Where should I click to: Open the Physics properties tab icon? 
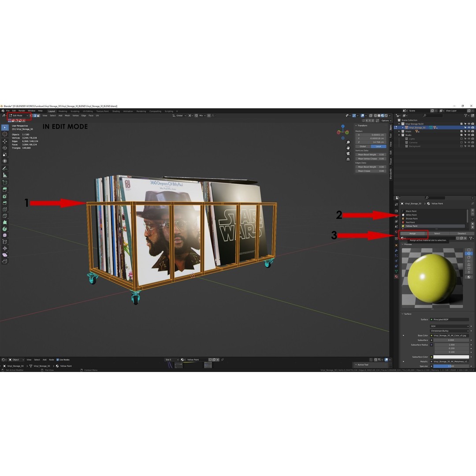coord(396,261)
